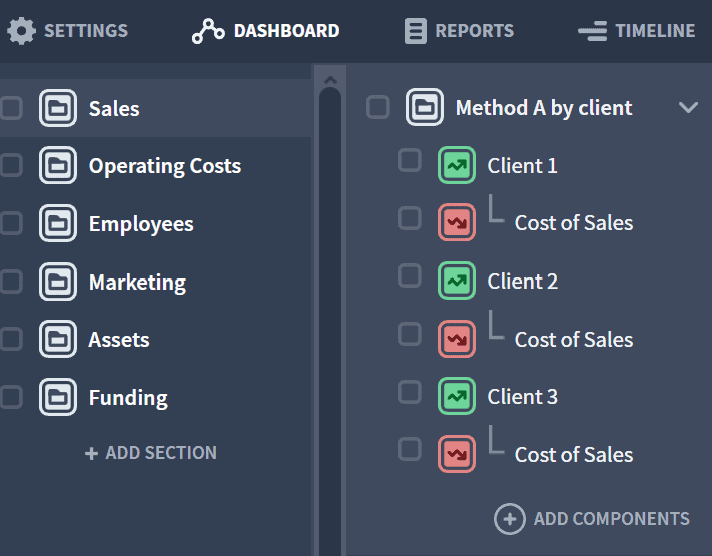Image resolution: width=712 pixels, height=556 pixels.
Task: Check Cost of Sales checkbox under Client 2
Action: point(410,334)
